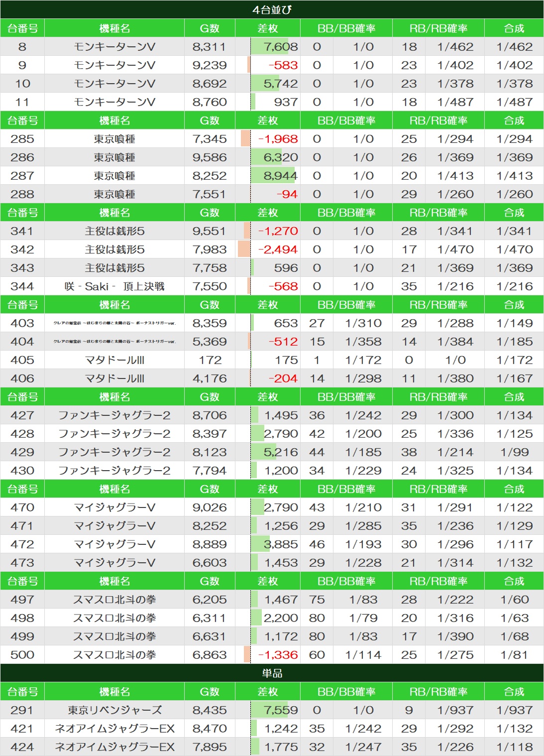Select machine number 8 cell

tap(22, 47)
